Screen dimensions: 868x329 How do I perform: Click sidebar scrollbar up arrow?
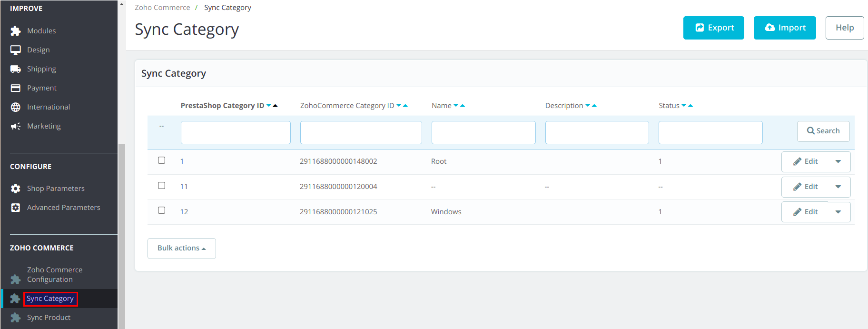[122, 4]
